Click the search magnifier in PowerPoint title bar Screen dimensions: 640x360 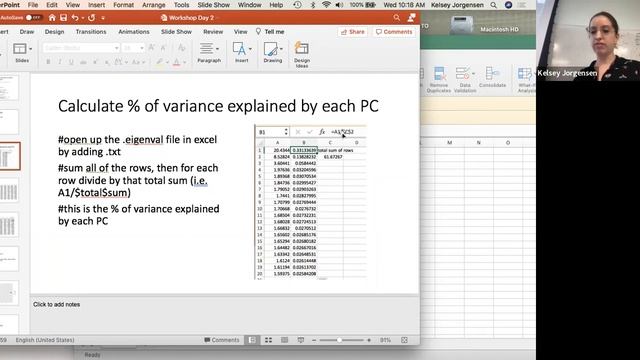(x=396, y=18)
